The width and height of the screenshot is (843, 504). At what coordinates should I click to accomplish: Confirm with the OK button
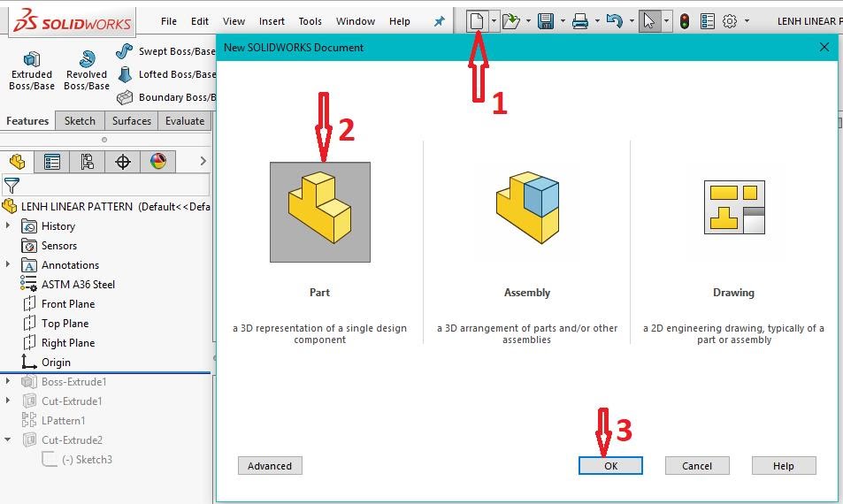pyautogui.click(x=610, y=466)
